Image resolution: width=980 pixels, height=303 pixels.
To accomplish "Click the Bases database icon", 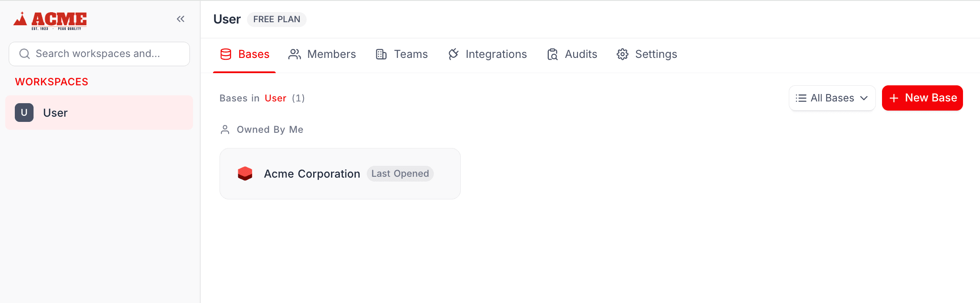I will coord(226,54).
